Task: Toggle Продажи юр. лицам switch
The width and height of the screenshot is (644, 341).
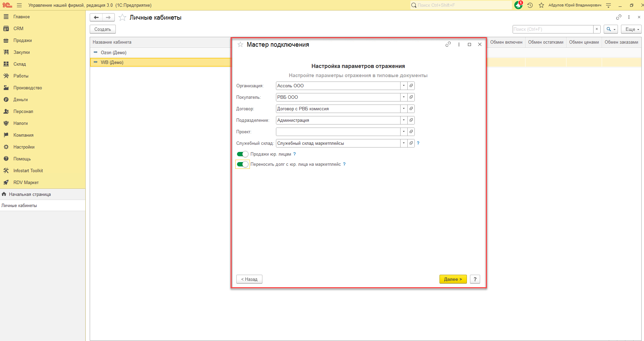Action: (242, 154)
